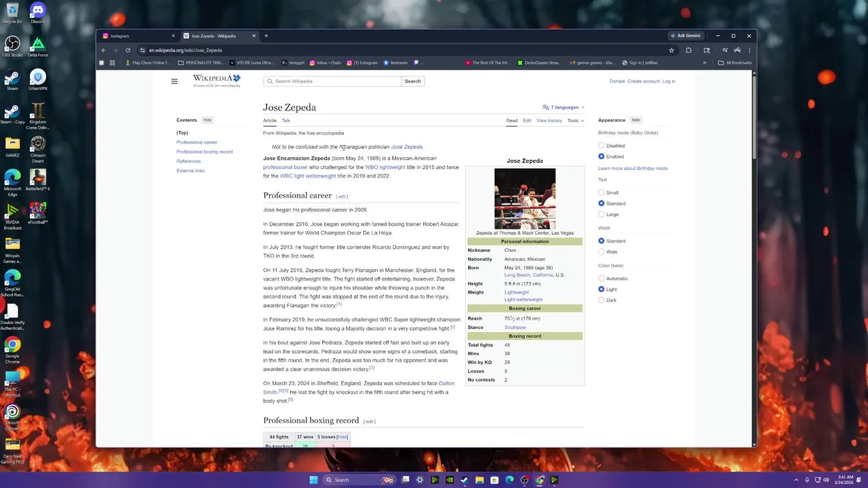The image size is (868, 488).
Task: Switch to the Article tab
Action: coord(270,121)
